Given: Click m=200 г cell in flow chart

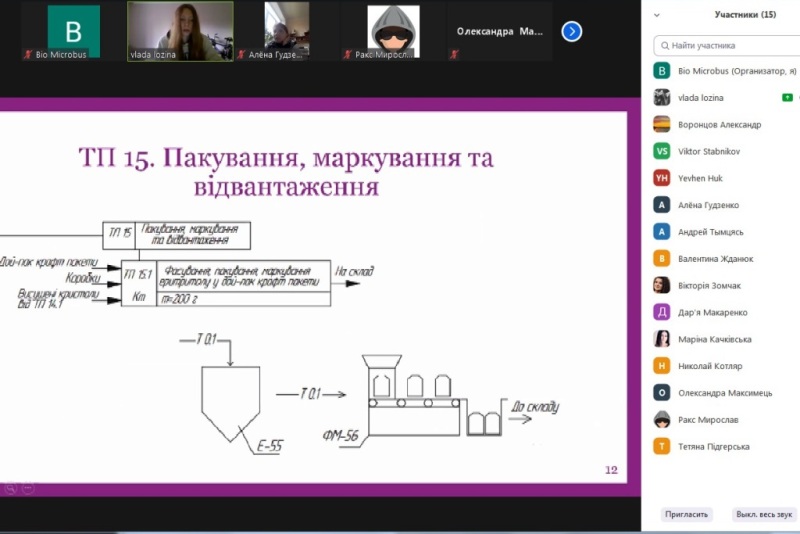Looking at the screenshot, I should coord(243,299).
